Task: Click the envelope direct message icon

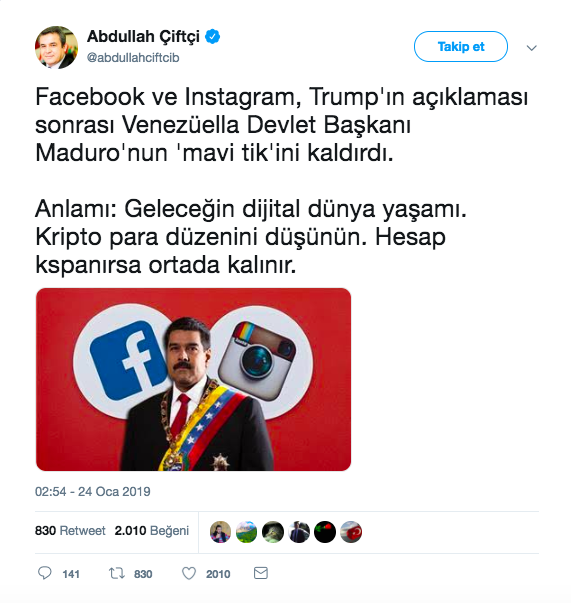Action: point(261,573)
